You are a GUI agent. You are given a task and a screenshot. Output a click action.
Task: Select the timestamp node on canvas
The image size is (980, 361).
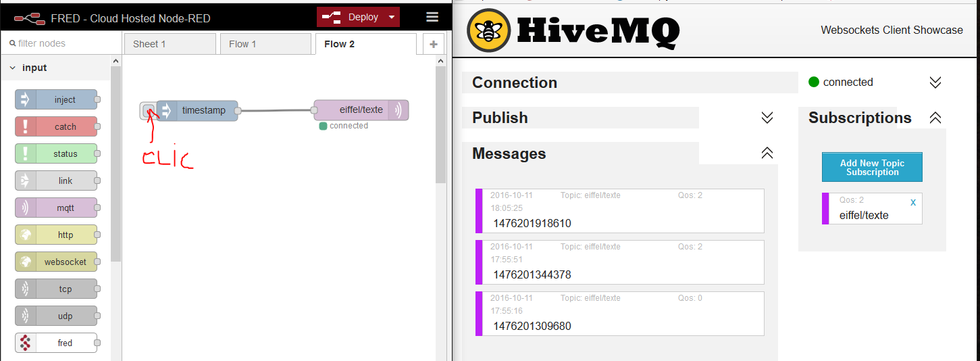tap(197, 110)
